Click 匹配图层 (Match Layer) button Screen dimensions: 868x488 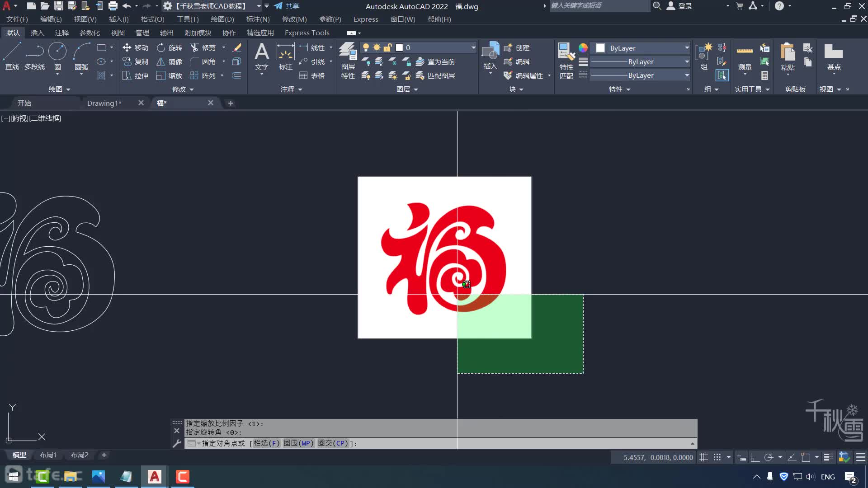[435, 75]
